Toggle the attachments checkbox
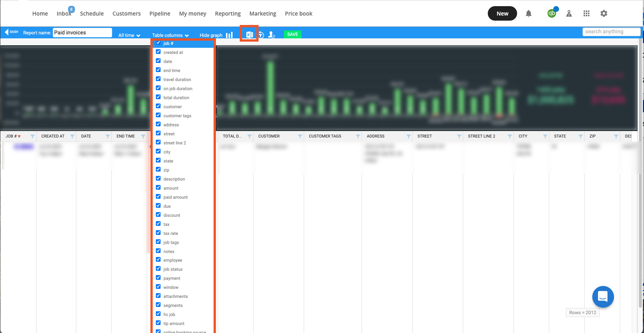 pos(158,296)
